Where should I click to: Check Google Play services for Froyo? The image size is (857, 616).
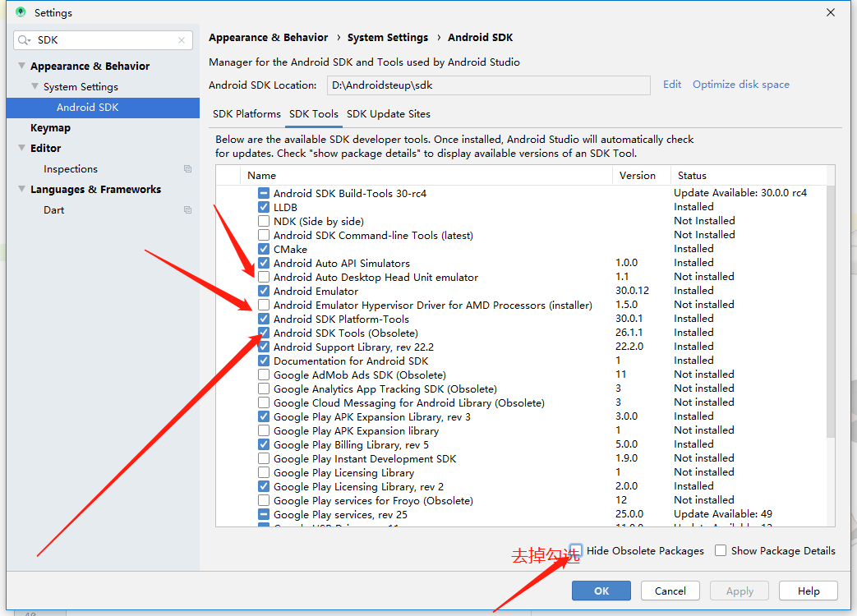(x=264, y=500)
